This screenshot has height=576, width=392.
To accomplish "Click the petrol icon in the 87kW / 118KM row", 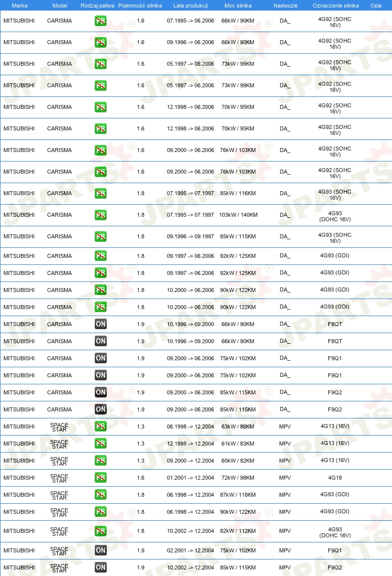I will pos(101,495).
